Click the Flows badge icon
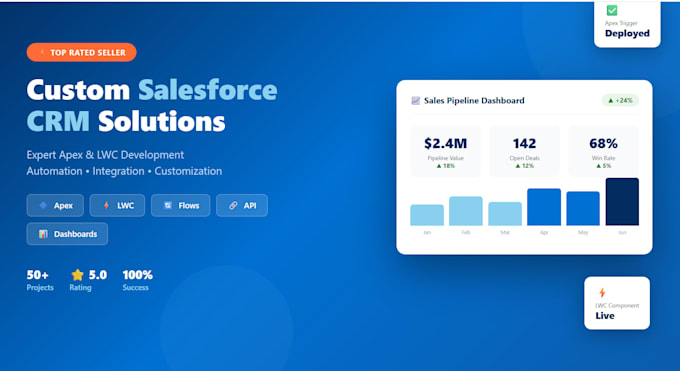The width and height of the screenshot is (680, 371). pyautogui.click(x=168, y=205)
